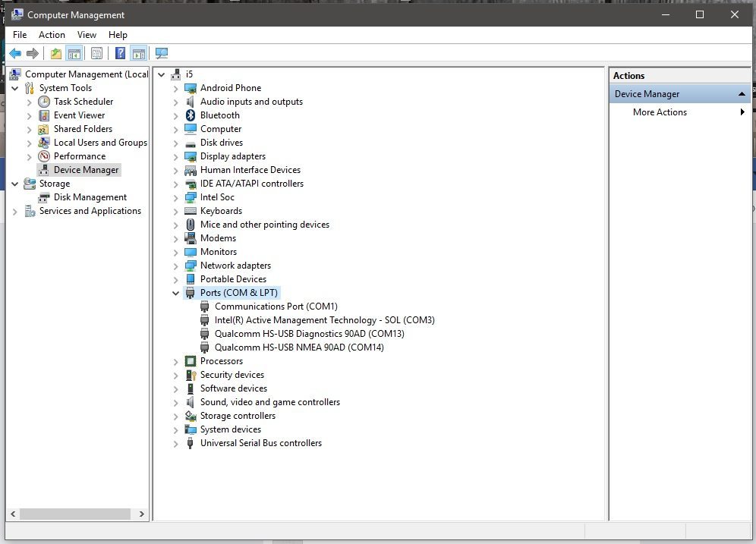
Task: Click the Back arrow toolbar icon
Action: tap(14, 53)
